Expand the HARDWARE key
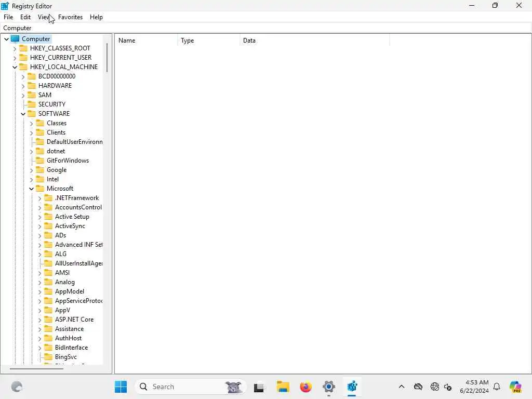The height and width of the screenshot is (399, 532). coord(23,86)
